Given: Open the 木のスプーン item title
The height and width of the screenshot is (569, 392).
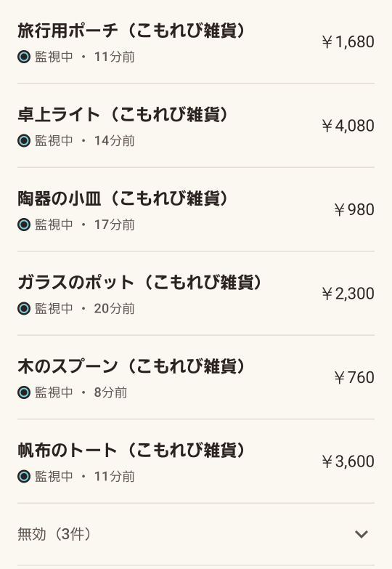Looking at the screenshot, I should 132,366.
